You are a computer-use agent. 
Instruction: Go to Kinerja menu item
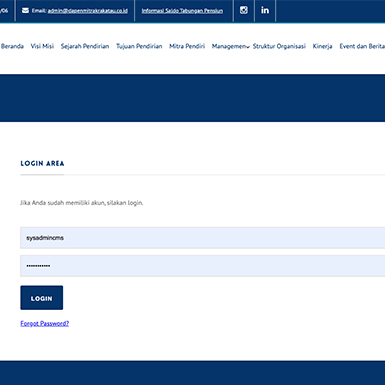[322, 46]
